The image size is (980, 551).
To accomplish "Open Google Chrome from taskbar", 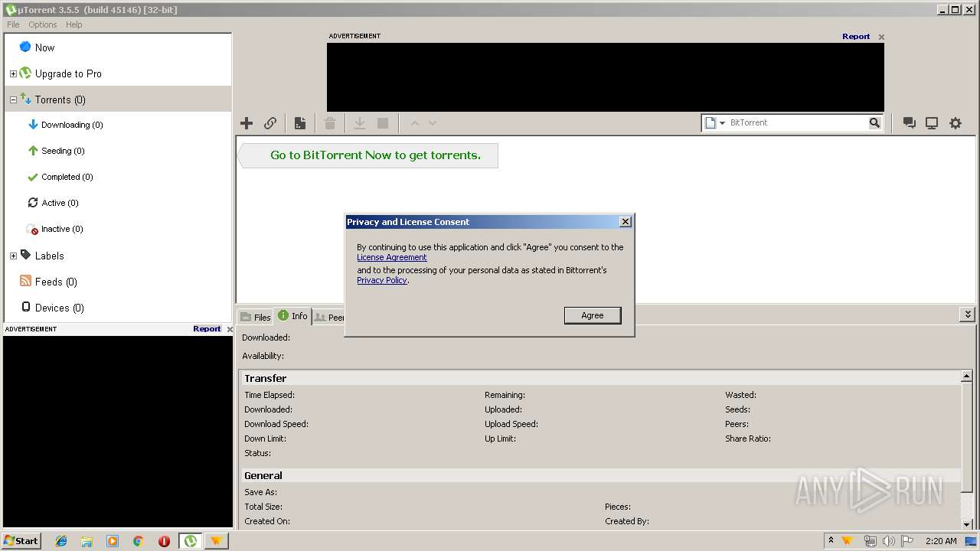I will coord(139,541).
